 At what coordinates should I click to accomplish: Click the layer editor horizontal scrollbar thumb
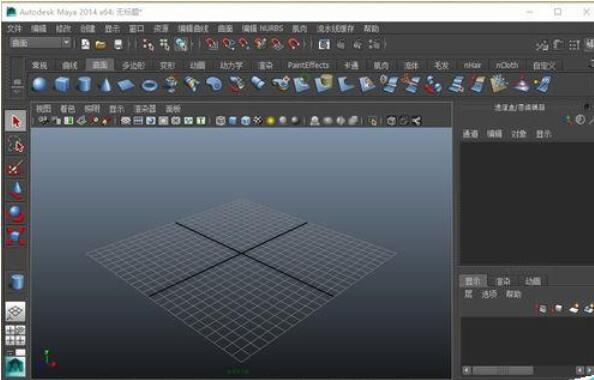point(503,370)
